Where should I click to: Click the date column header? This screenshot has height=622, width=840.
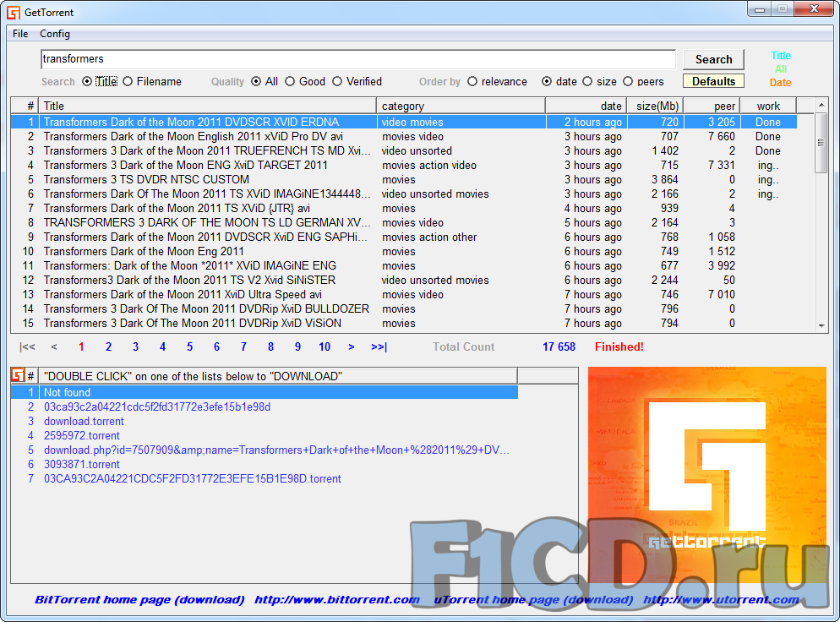click(x=586, y=106)
